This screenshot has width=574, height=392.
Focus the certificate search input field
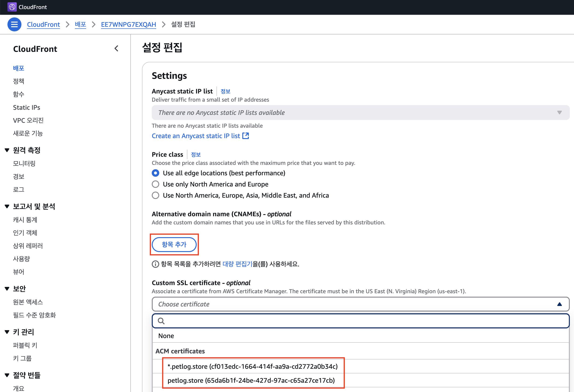point(365,321)
